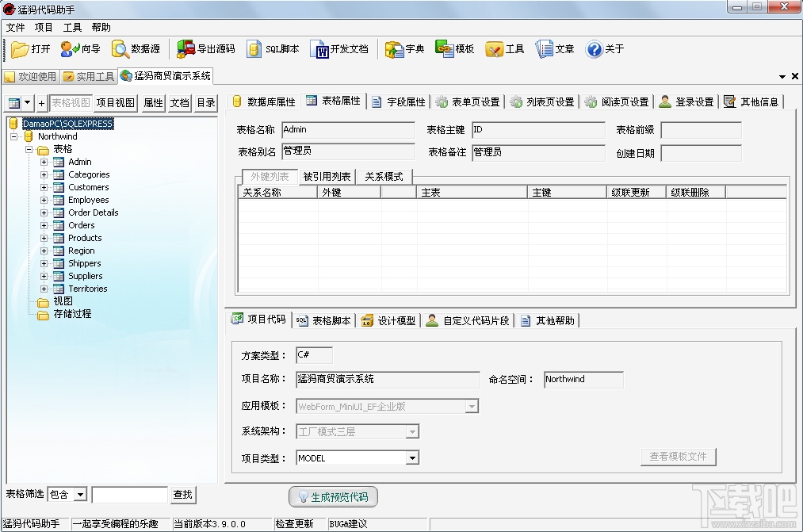Expand the Categories table node
The height and width of the screenshot is (532, 803).
44,174
